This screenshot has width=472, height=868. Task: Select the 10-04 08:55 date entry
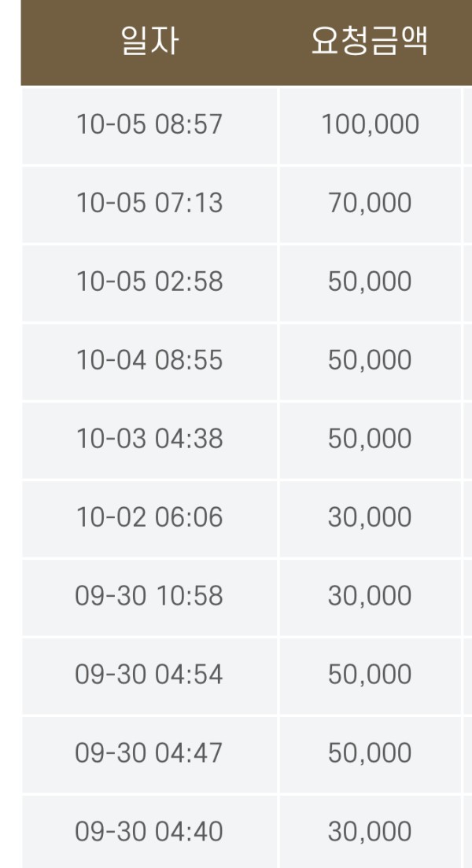point(149,360)
